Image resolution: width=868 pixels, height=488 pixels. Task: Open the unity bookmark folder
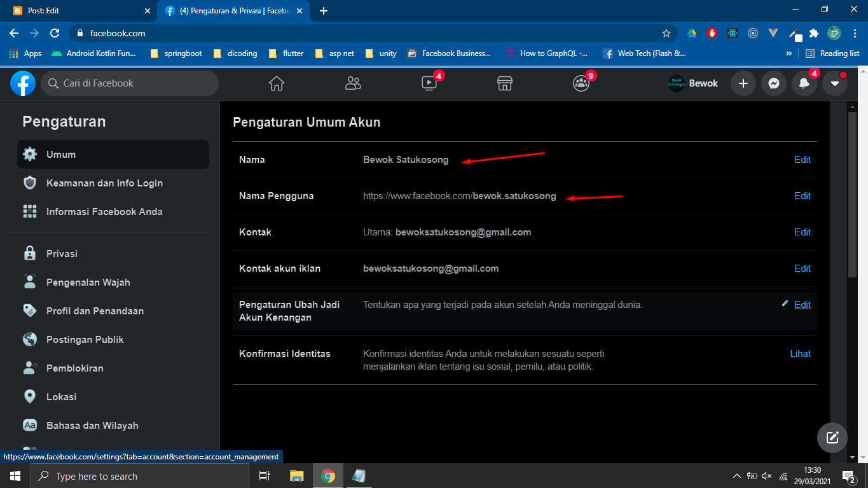(381, 53)
